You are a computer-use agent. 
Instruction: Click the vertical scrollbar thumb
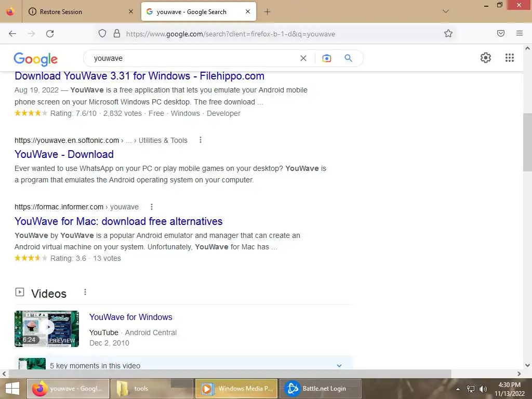point(527,142)
